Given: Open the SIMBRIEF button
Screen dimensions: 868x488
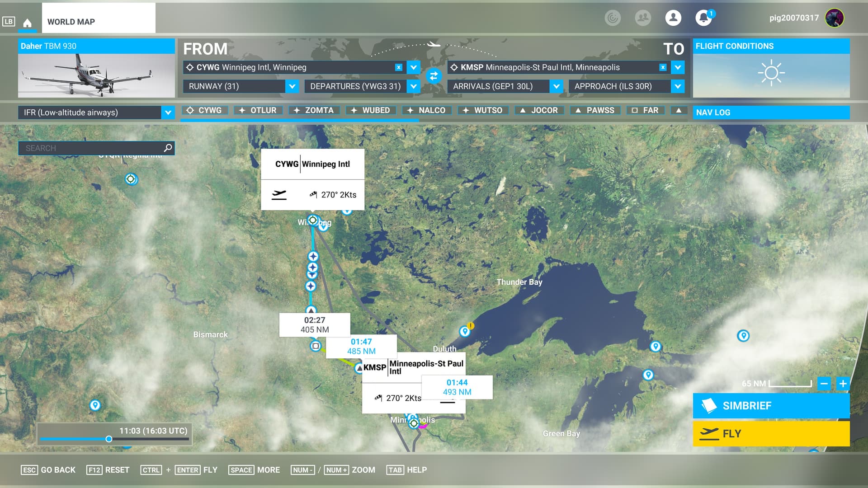Looking at the screenshot, I should [x=771, y=406].
